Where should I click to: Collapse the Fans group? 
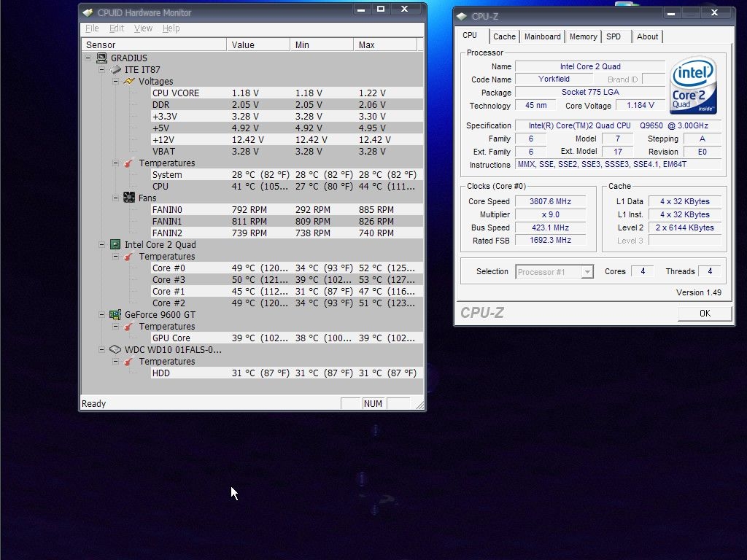point(116,198)
